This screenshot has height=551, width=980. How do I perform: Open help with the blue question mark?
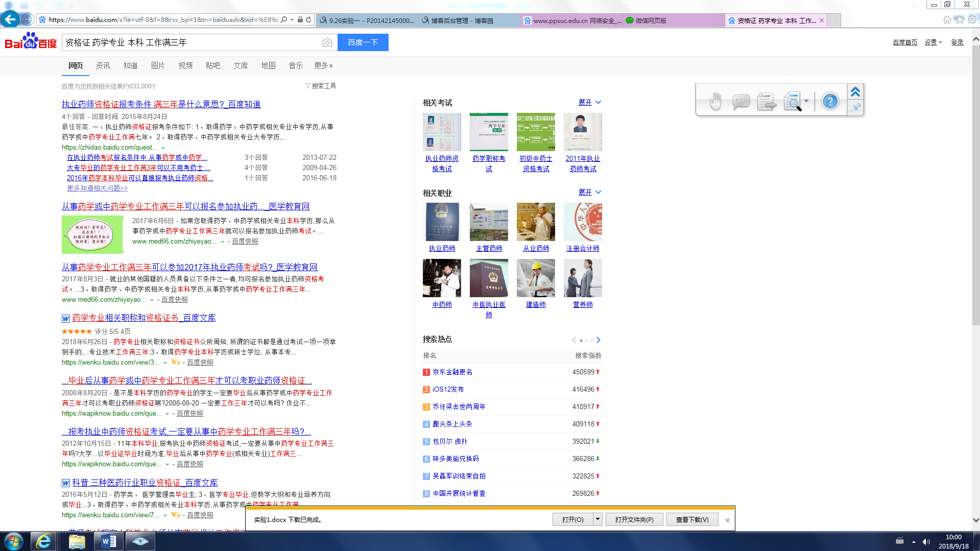830,101
